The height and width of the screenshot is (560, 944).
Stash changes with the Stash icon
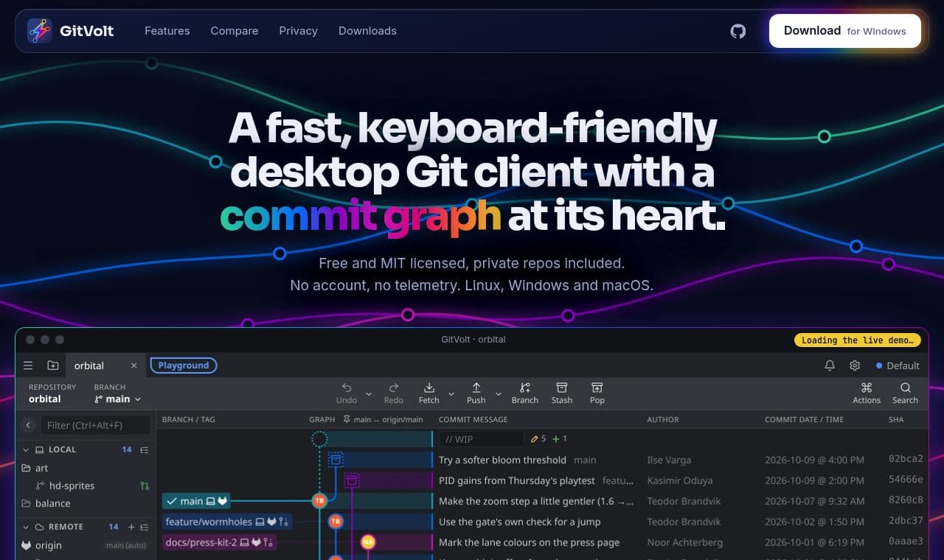coord(562,388)
